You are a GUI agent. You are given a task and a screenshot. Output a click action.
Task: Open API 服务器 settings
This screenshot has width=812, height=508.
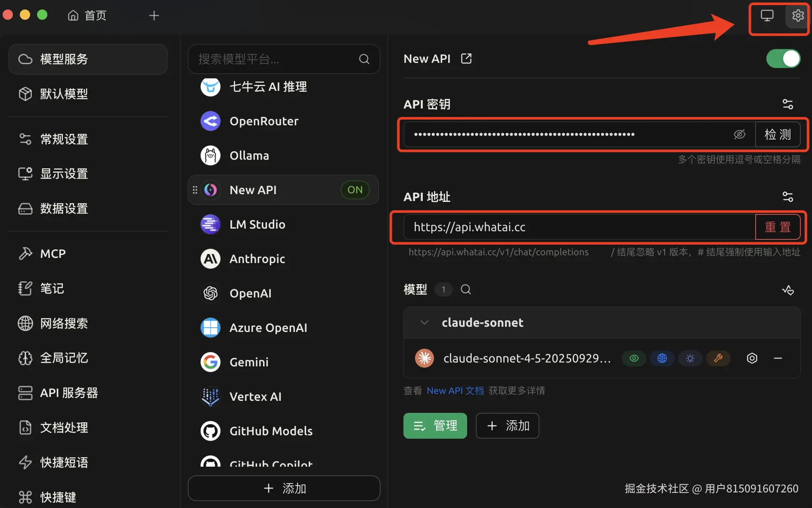click(x=69, y=393)
